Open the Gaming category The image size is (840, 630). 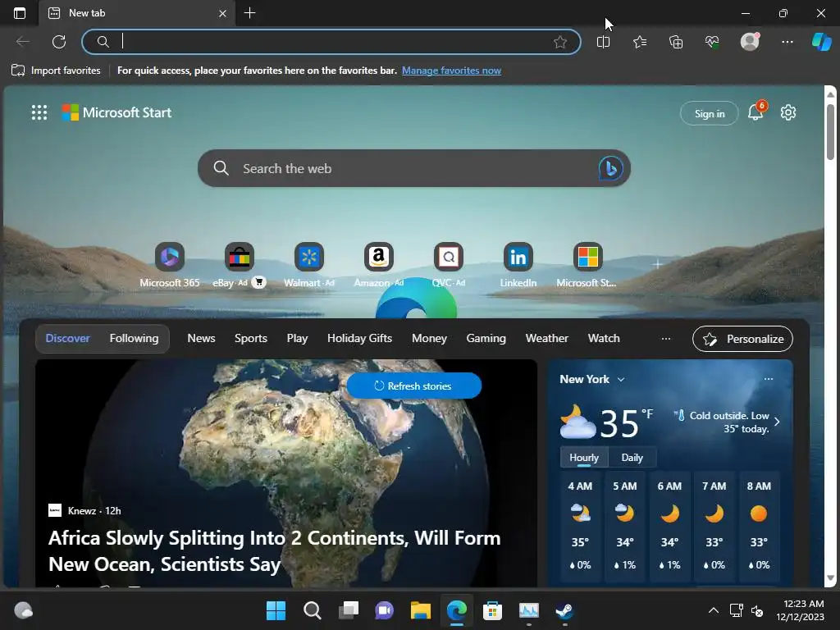point(486,338)
